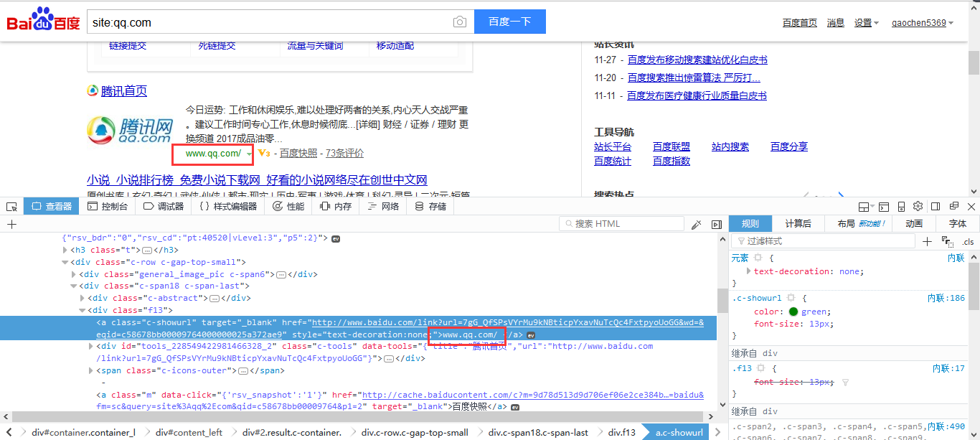Viewport: 980px width, 440px height.
Task: Expand the c-icons-outer span node
Action: (91, 370)
